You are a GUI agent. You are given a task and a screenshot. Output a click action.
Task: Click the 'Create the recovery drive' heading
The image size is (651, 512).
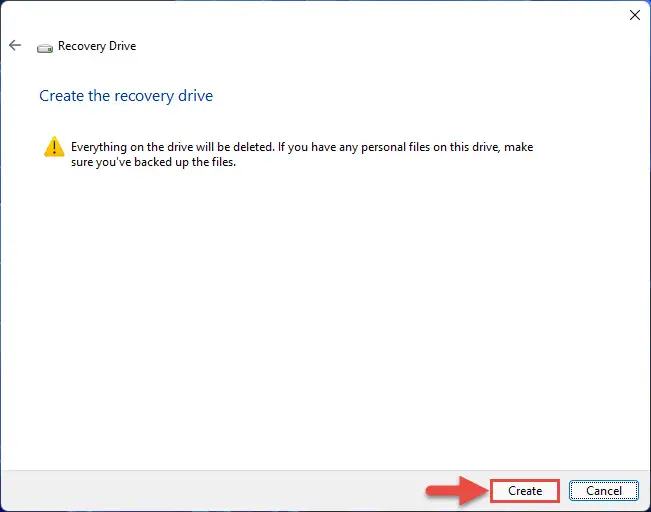tap(126, 96)
